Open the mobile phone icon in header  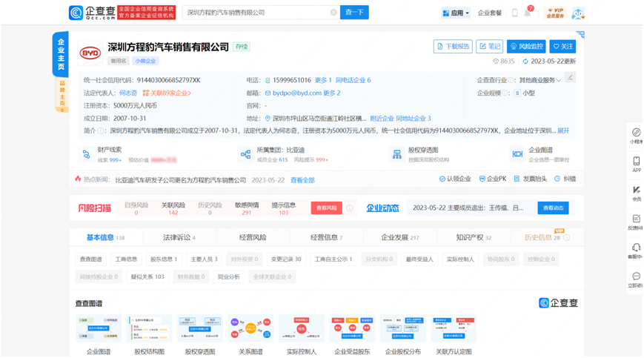514,13
